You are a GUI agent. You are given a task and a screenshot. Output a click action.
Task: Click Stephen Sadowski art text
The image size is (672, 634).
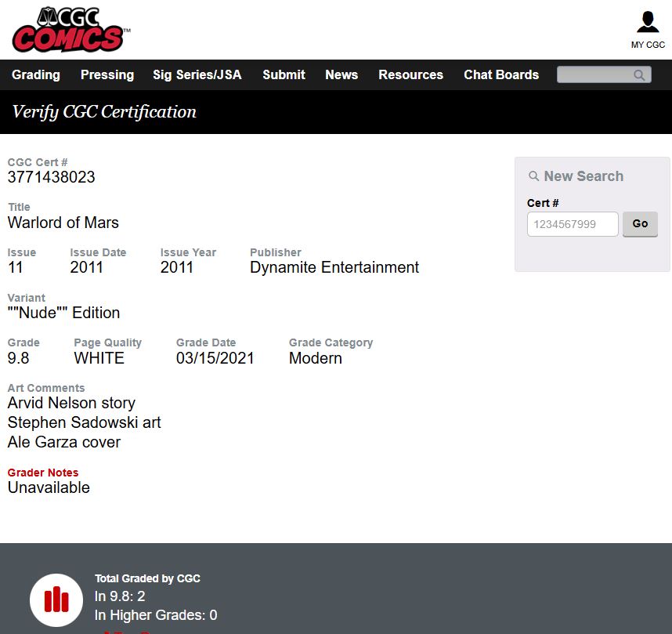click(85, 422)
